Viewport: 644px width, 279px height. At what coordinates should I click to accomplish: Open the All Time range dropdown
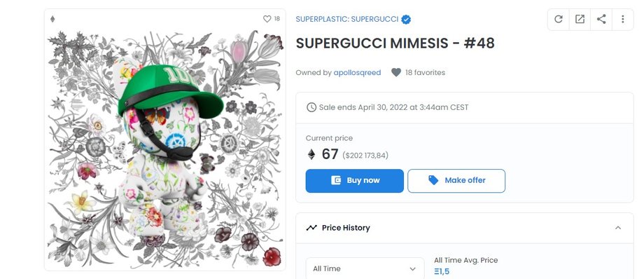click(x=365, y=268)
